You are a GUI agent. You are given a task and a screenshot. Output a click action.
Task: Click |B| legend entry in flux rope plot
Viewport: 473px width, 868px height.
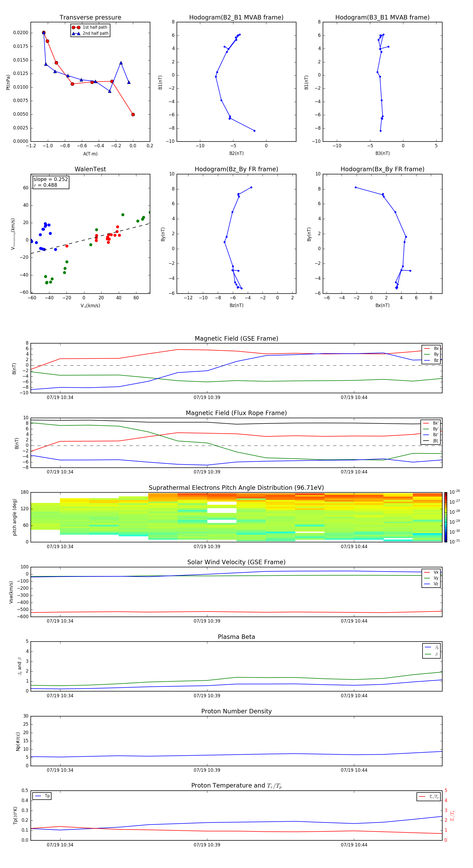431,441
